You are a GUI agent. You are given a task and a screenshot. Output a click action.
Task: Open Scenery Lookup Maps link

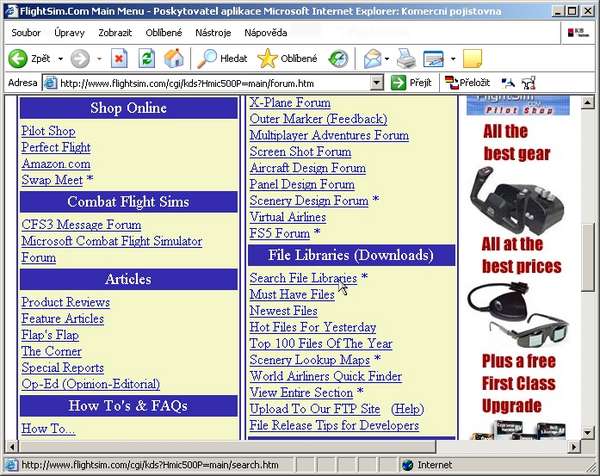coord(310,360)
